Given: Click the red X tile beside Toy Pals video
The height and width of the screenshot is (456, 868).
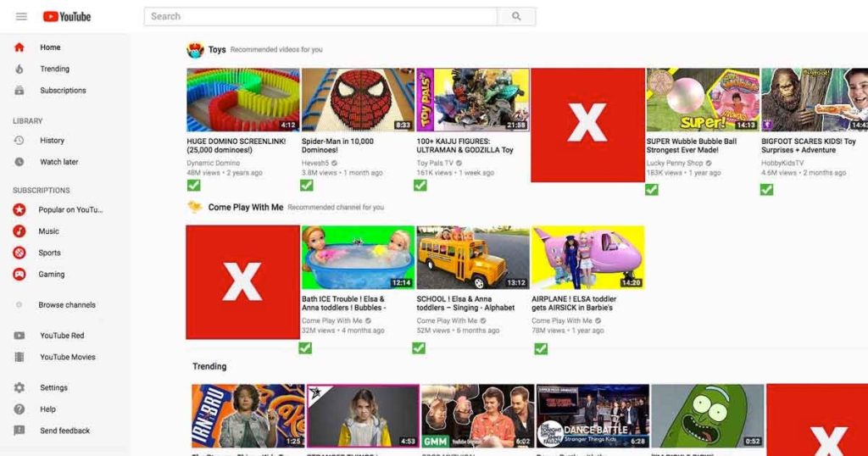Looking at the screenshot, I should click(x=587, y=125).
